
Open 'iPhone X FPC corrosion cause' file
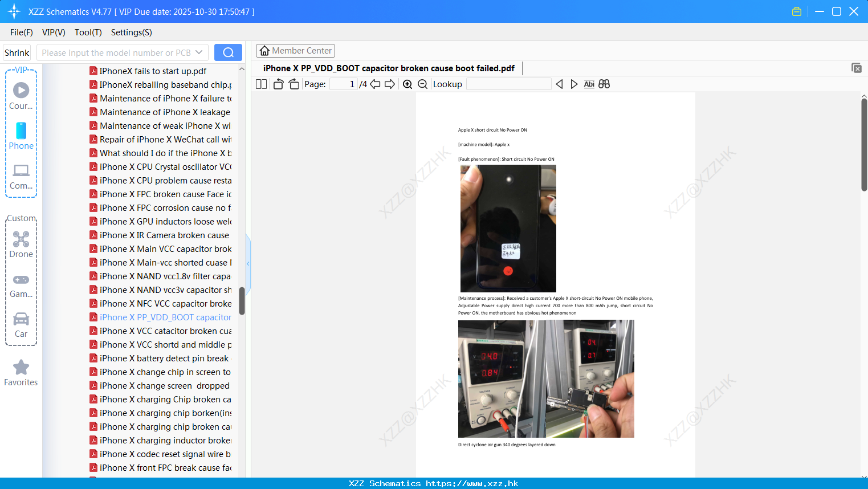coord(160,208)
